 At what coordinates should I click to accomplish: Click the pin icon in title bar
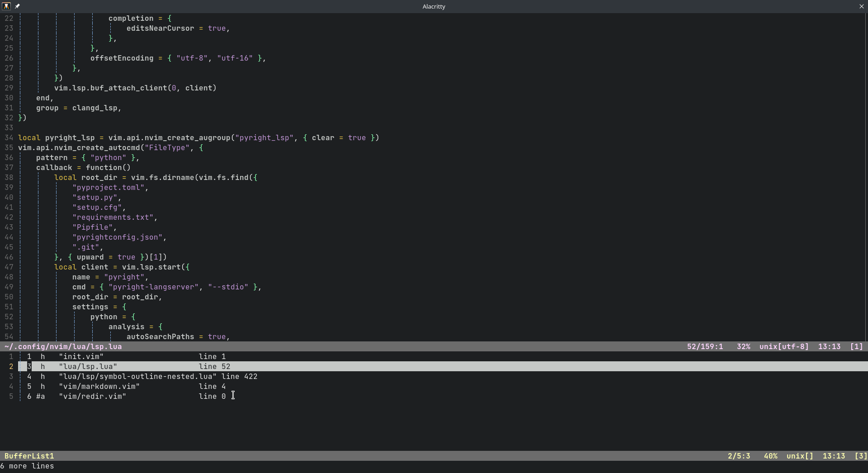coord(17,6)
